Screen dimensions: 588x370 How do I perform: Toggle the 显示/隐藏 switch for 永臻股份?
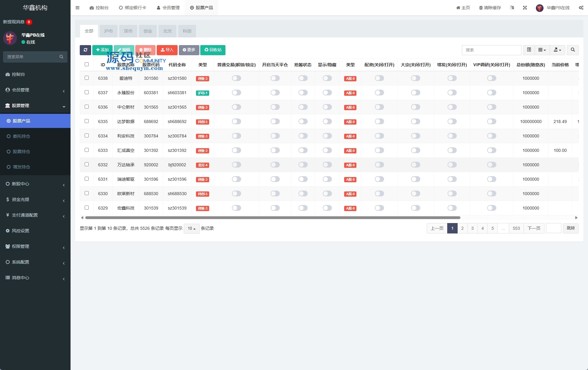point(327,93)
